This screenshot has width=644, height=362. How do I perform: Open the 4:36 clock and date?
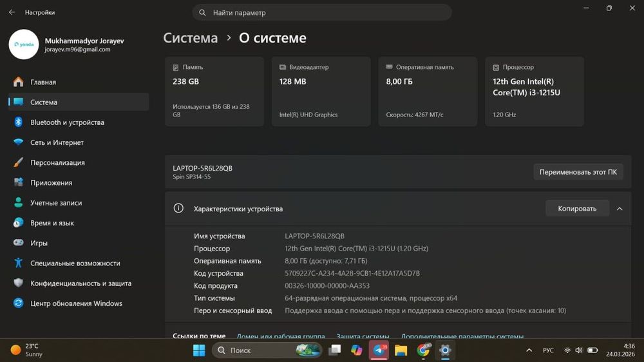620,350
